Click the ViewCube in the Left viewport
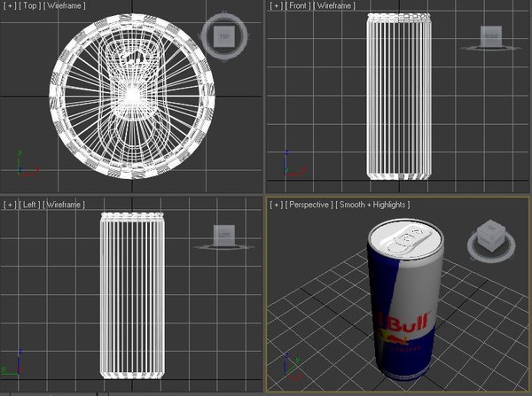The width and height of the screenshot is (532, 396). click(224, 235)
